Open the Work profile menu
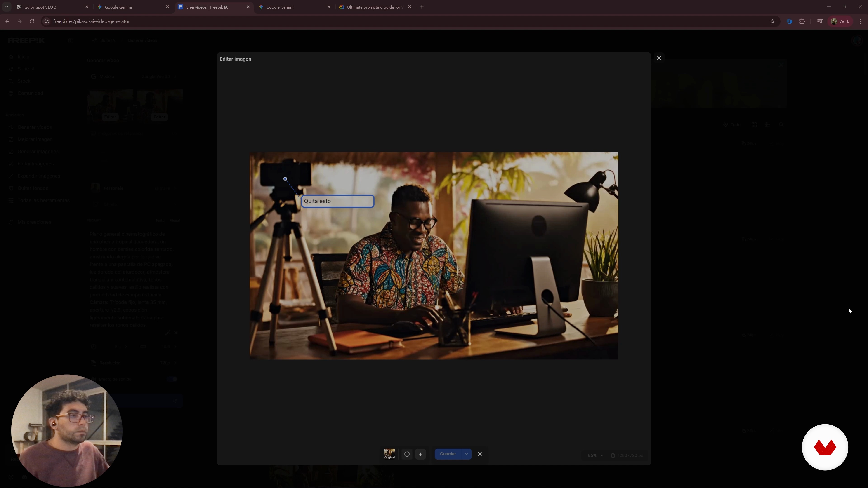Image resolution: width=868 pixels, height=488 pixels. [840, 21]
